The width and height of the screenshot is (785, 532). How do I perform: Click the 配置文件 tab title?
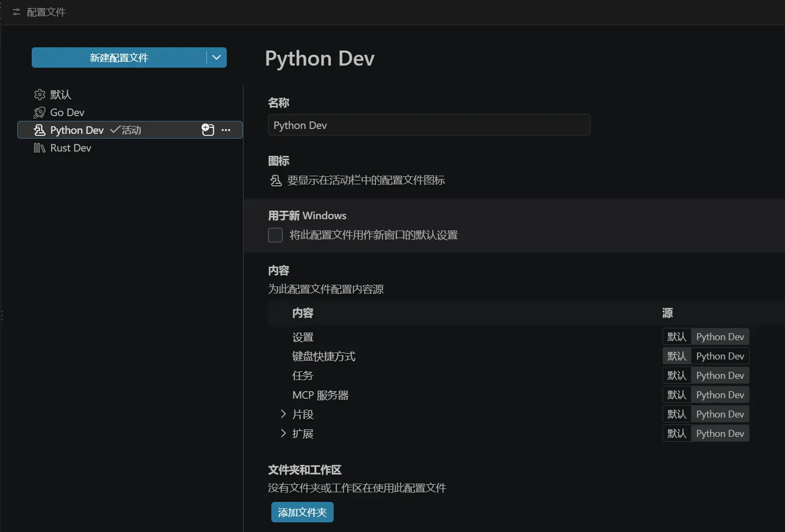click(x=46, y=12)
